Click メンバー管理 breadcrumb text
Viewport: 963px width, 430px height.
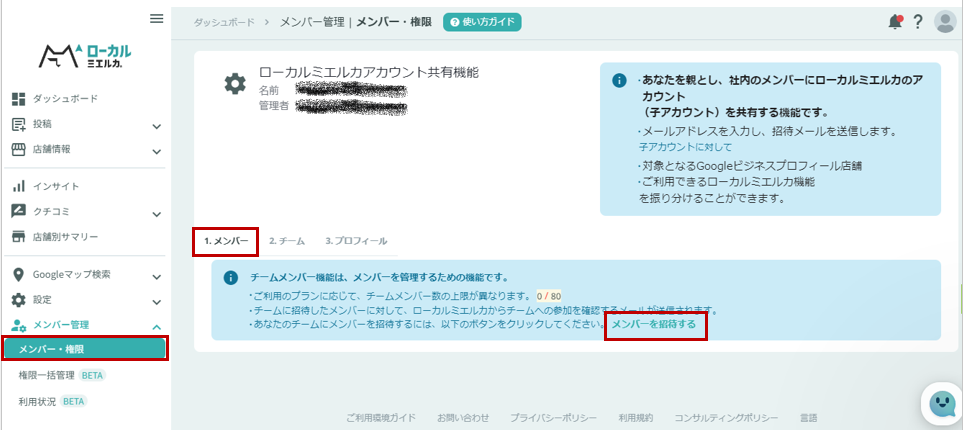coord(312,22)
